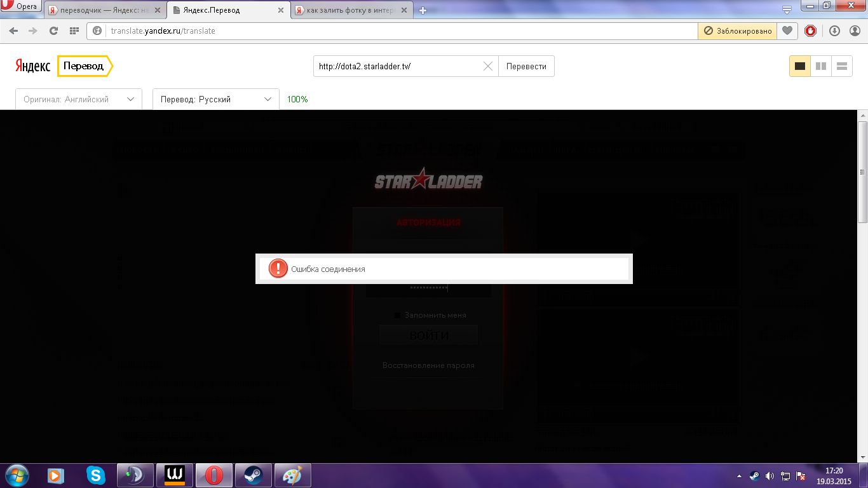
Task: Click the network tray icon
Action: coord(785,476)
